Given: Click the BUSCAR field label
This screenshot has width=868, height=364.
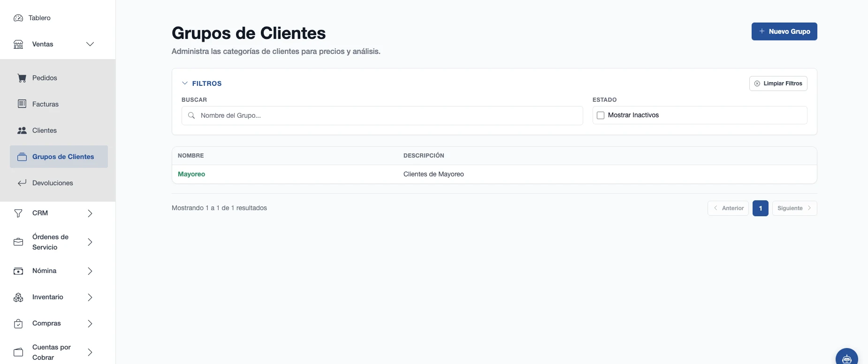Looking at the screenshot, I should (194, 100).
